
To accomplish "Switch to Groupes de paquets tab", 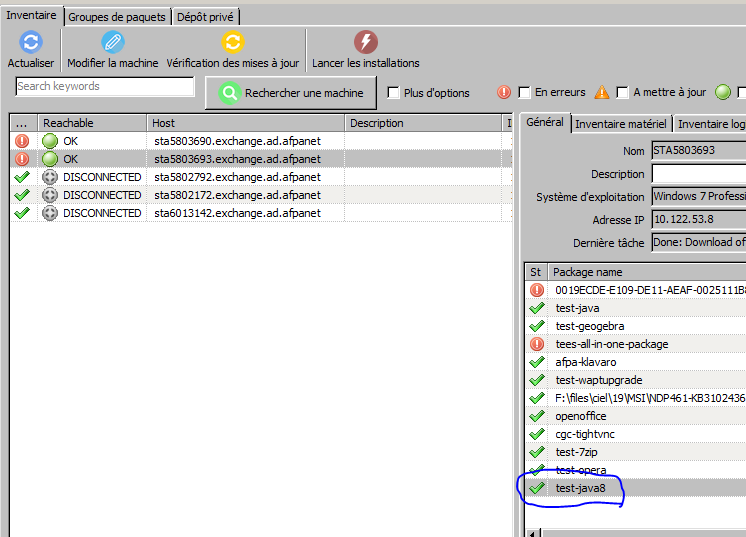I will [x=118, y=17].
